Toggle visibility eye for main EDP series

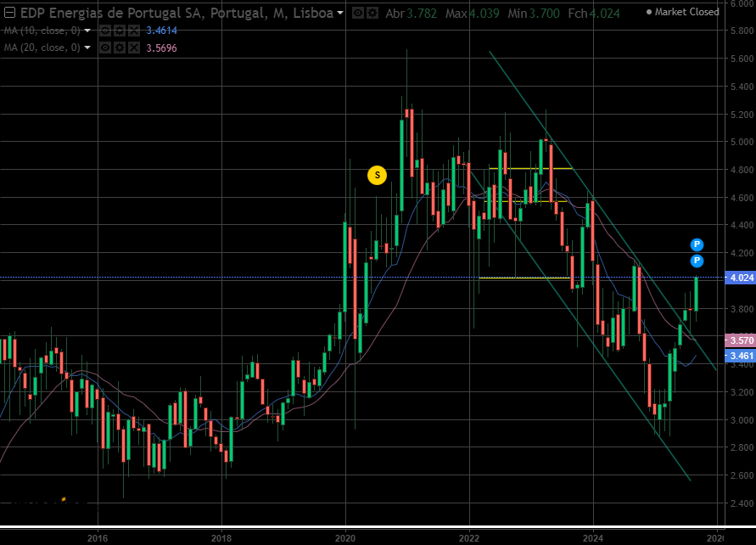point(358,13)
